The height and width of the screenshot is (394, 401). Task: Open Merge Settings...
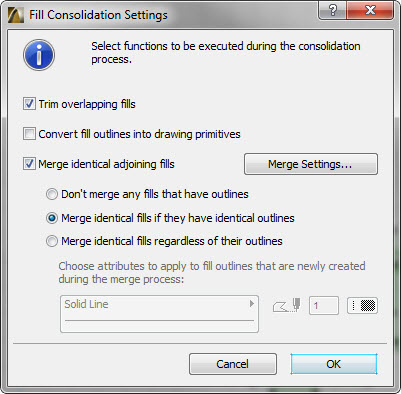point(311,164)
